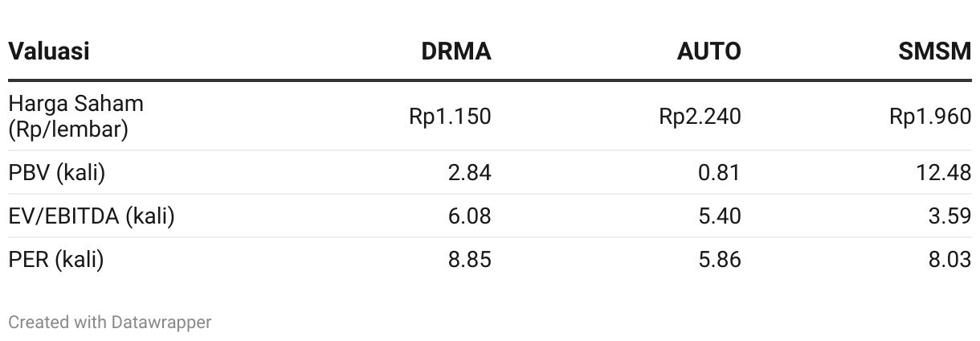Click DRMA PBV value 2.84
Image resolution: width=980 pixels, height=341 pixels.
coord(470,172)
